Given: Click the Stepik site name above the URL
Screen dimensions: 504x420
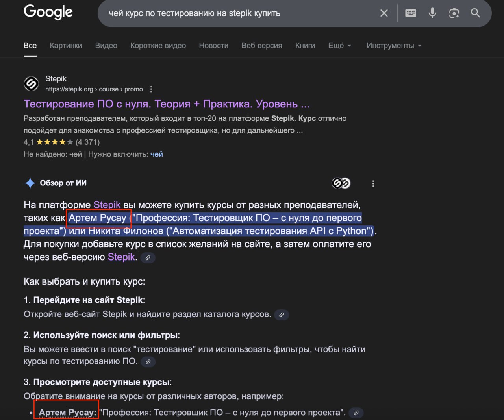Looking at the screenshot, I should (56, 79).
